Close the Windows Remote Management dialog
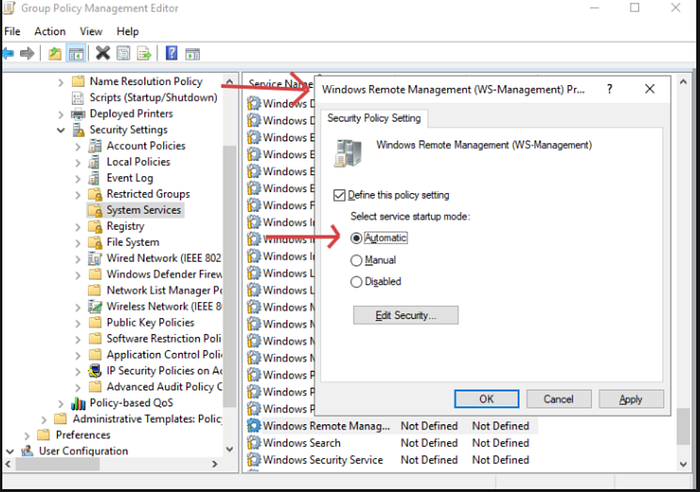This screenshot has height=492, width=700. point(650,89)
